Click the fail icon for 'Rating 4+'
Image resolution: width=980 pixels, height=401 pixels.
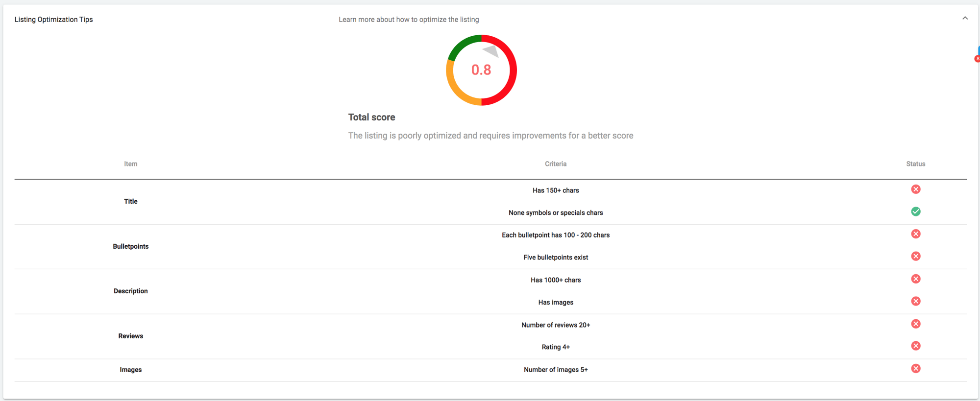[915, 346]
